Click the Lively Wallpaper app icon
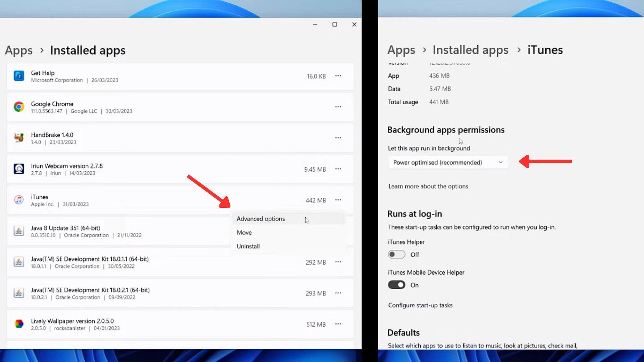644x362 pixels. pos(19,324)
